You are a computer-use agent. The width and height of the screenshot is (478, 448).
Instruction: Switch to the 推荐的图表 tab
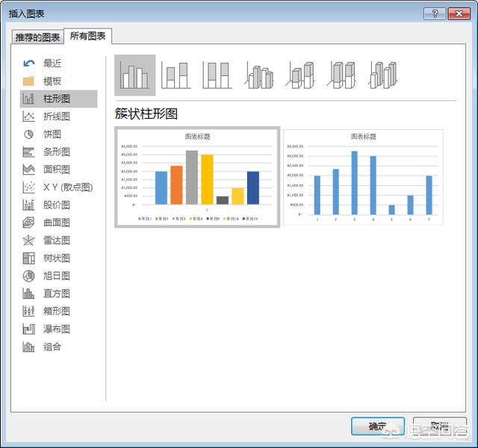pos(39,37)
